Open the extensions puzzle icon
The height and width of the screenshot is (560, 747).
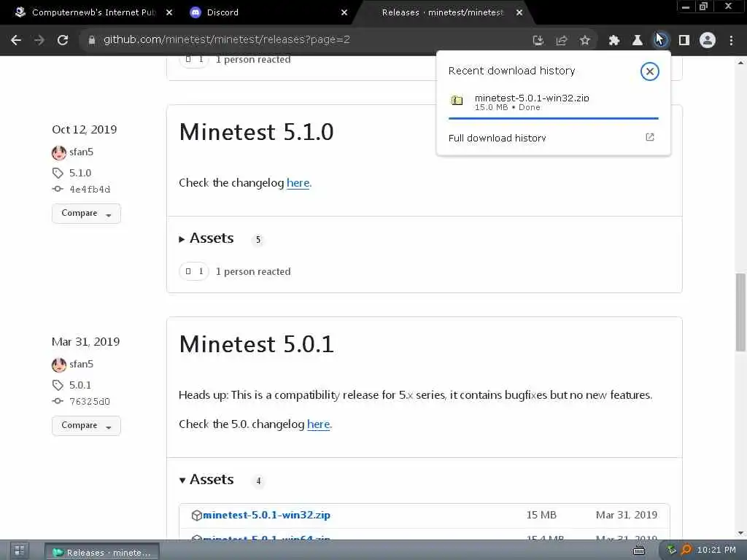pyautogui.click(x=614, y=41)
